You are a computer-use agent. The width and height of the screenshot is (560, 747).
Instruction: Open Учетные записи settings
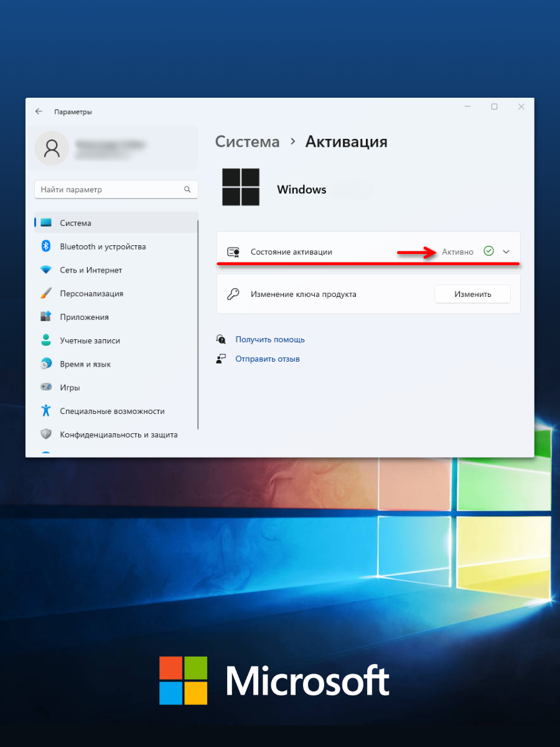pyautogui.click(x=116, y=341)
